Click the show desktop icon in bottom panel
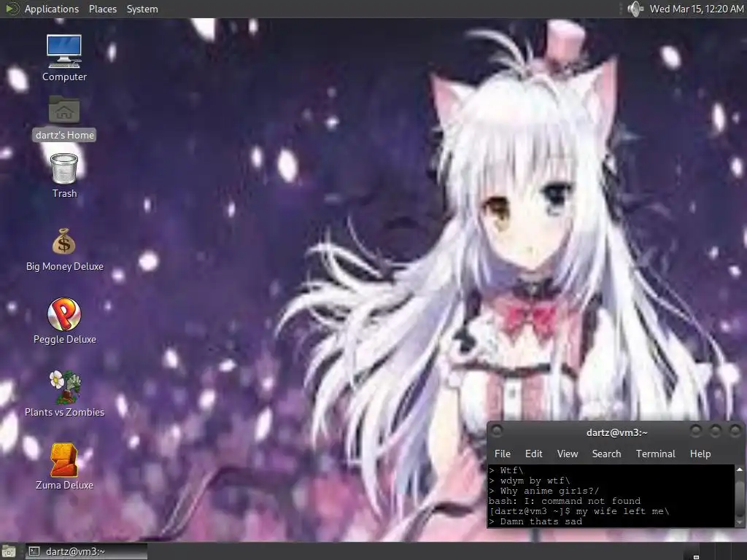Viewport: 747px width, 560px height. click(x=9, y=551)
